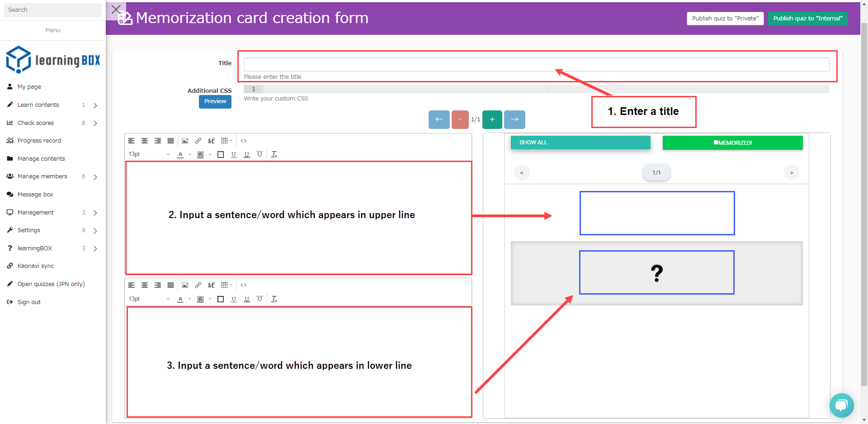Open My page from sidebar
Viewport: 868px width, 424px height.
pos(29,87)
